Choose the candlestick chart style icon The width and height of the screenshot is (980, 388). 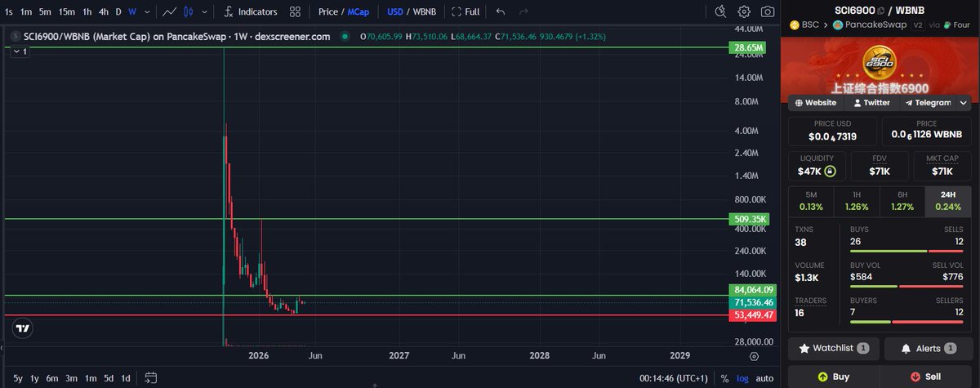point(188,11)
